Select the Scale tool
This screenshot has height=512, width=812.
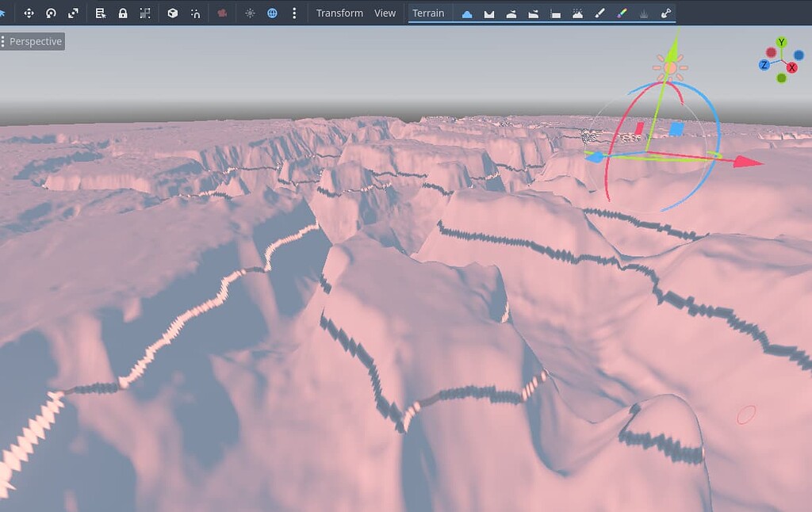click(x=72, y=13)
